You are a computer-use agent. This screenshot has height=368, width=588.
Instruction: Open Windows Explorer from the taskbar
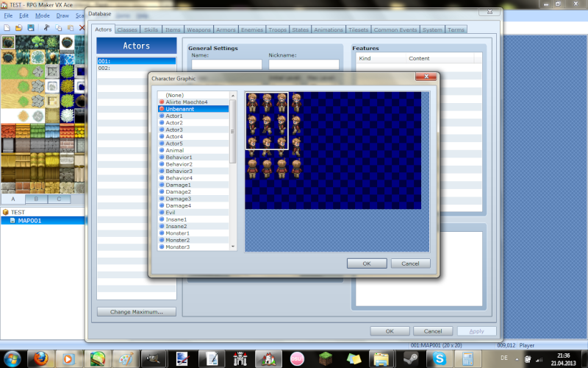[x=381, y=359]
